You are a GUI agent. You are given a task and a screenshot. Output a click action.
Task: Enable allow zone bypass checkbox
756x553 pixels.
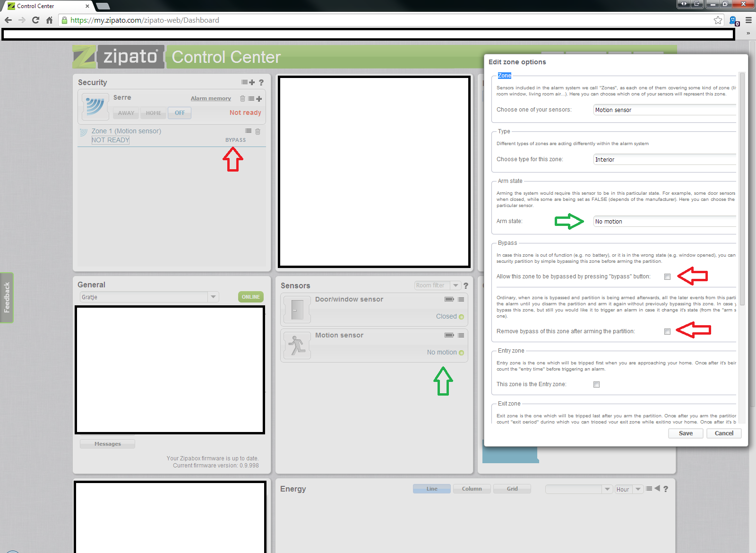[667, 276]
